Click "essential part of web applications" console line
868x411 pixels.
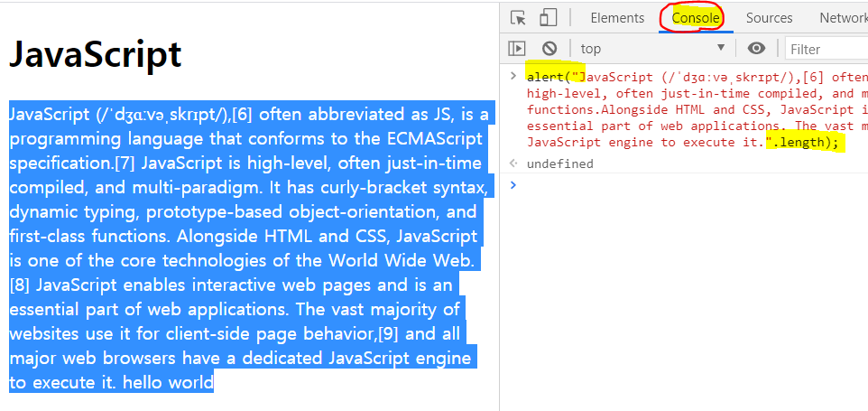click(x=697, y=126)
